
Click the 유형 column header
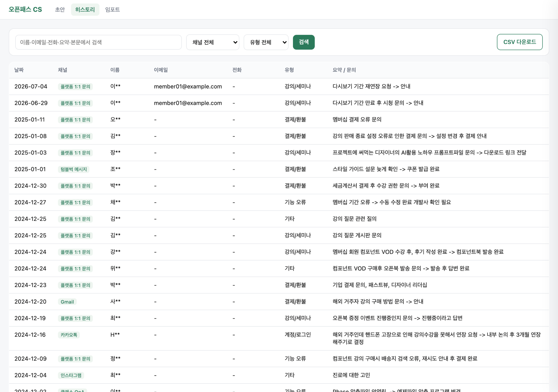pyautogui.click(x=289, y=70)
